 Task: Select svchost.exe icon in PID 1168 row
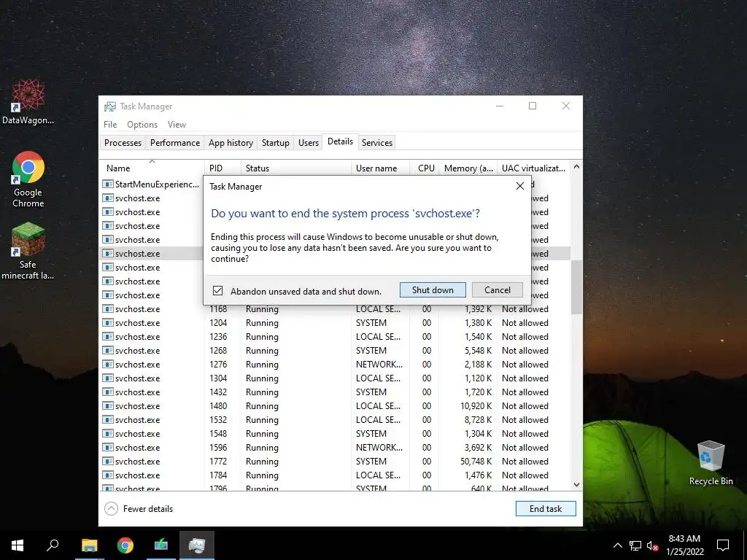click(x=108, y=309)
